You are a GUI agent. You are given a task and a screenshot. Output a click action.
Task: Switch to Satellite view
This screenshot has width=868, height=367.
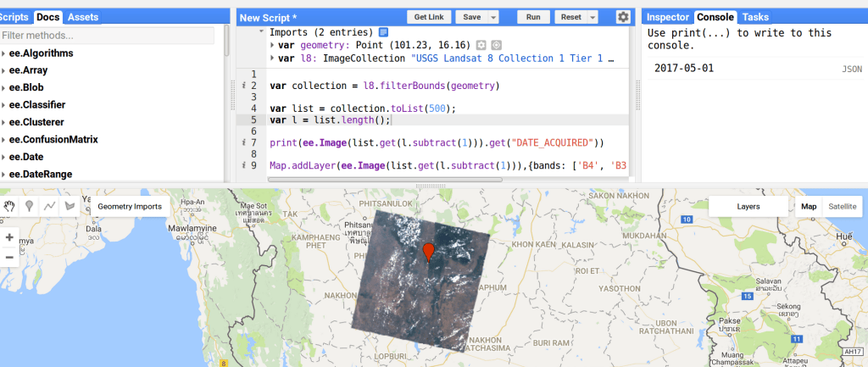tap(842, 207)
